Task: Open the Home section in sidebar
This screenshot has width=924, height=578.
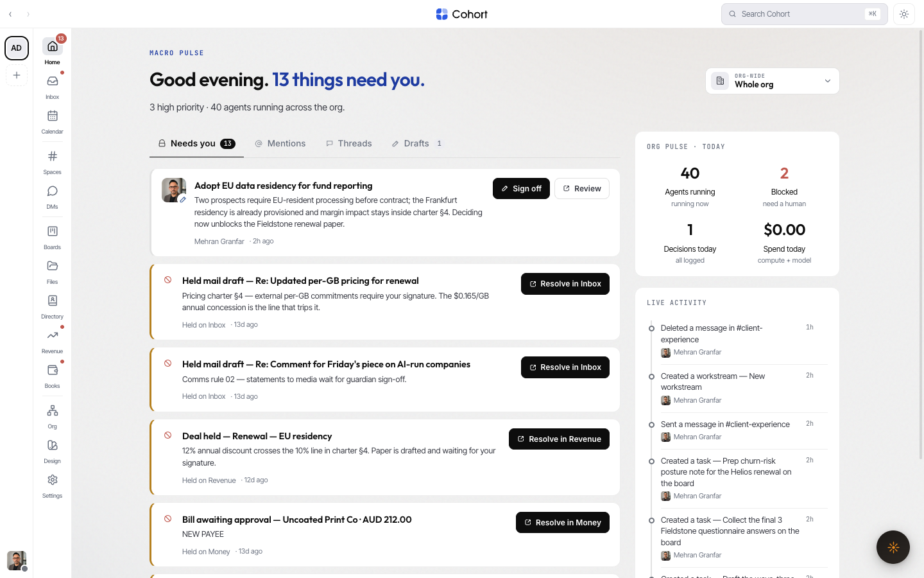Action: click(x=53, y=51)
